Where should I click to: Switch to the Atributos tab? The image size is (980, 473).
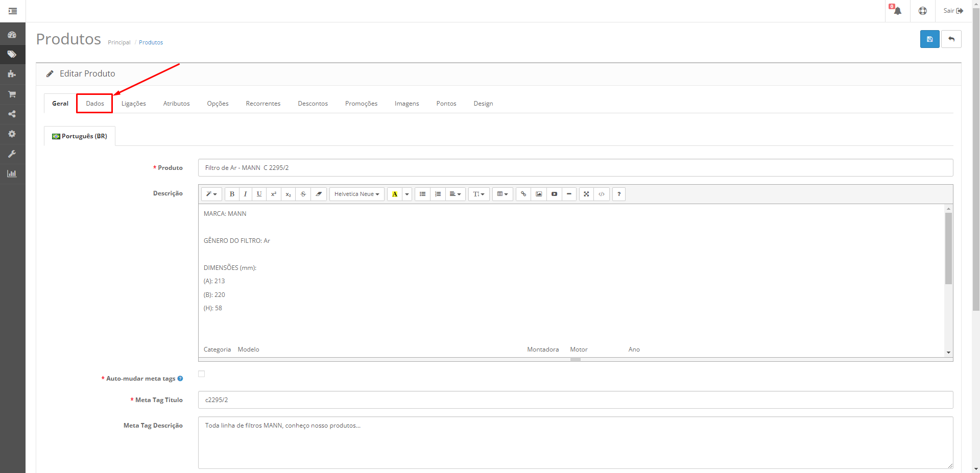[x=177, y=104]
